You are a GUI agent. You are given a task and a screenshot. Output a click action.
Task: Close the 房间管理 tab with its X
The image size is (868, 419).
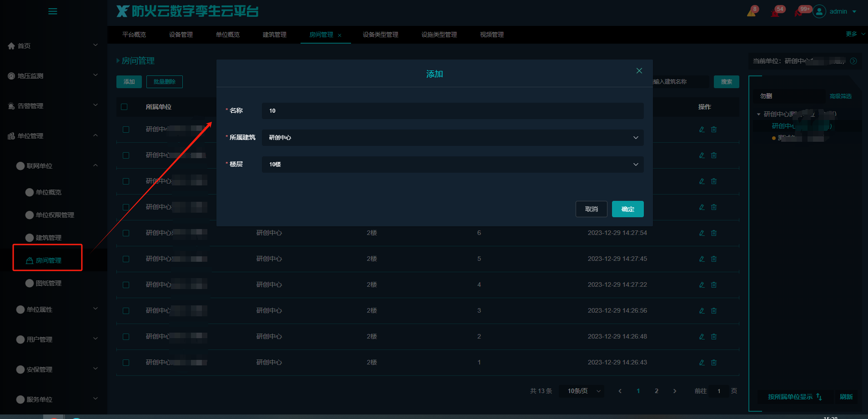(340, 35)
